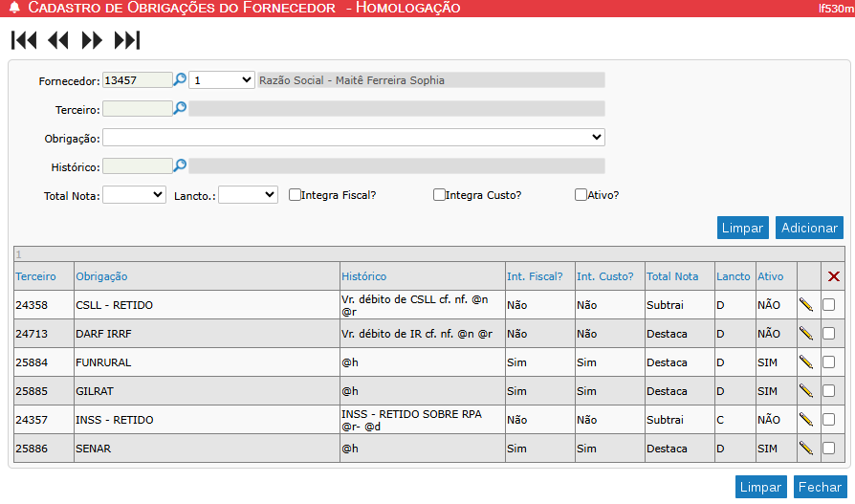
Task: Go to previous record with rewind icon
Action: click(58, 40)
